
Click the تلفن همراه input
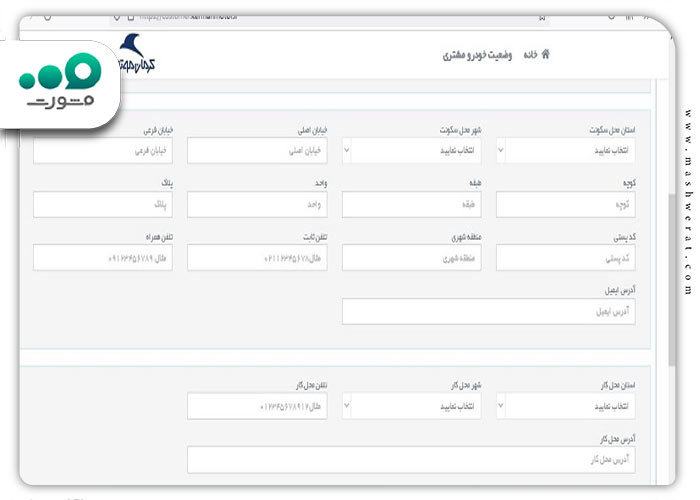pos(103,258)
